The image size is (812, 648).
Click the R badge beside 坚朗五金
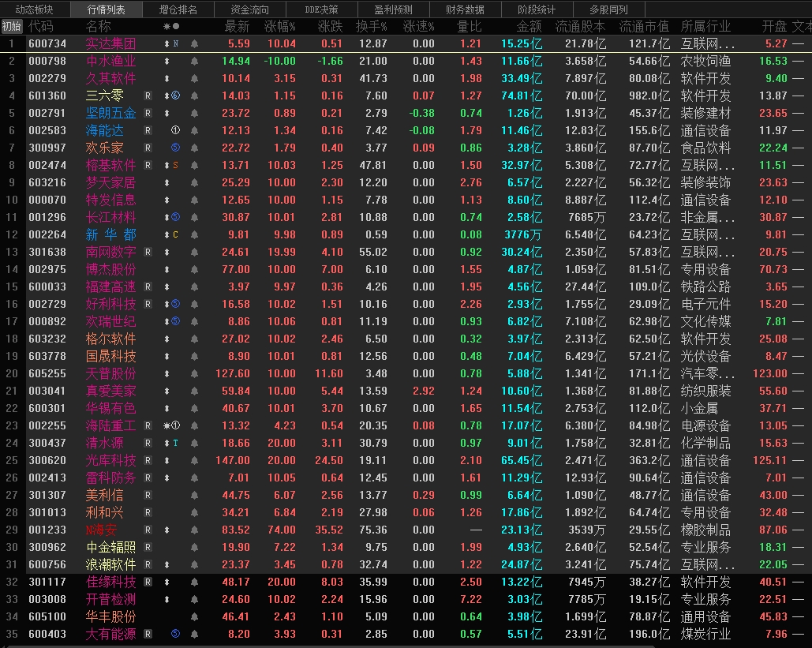148,113
